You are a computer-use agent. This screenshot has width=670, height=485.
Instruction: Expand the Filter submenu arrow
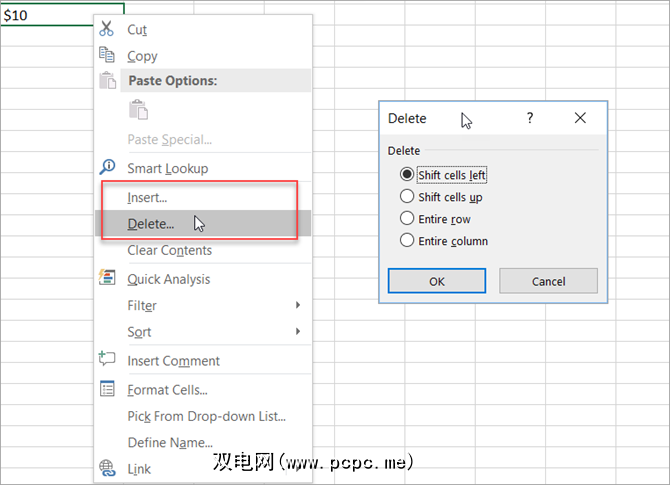click(x=298, y=305)
